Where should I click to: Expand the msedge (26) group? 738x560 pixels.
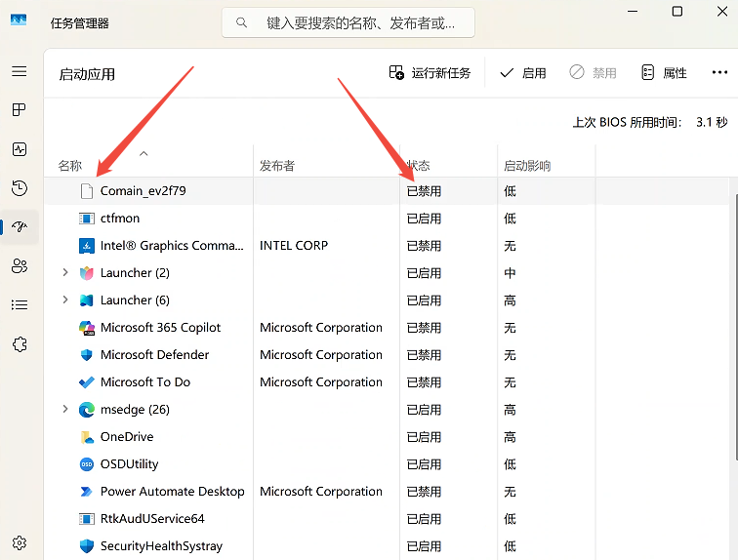tap(65, 409)
